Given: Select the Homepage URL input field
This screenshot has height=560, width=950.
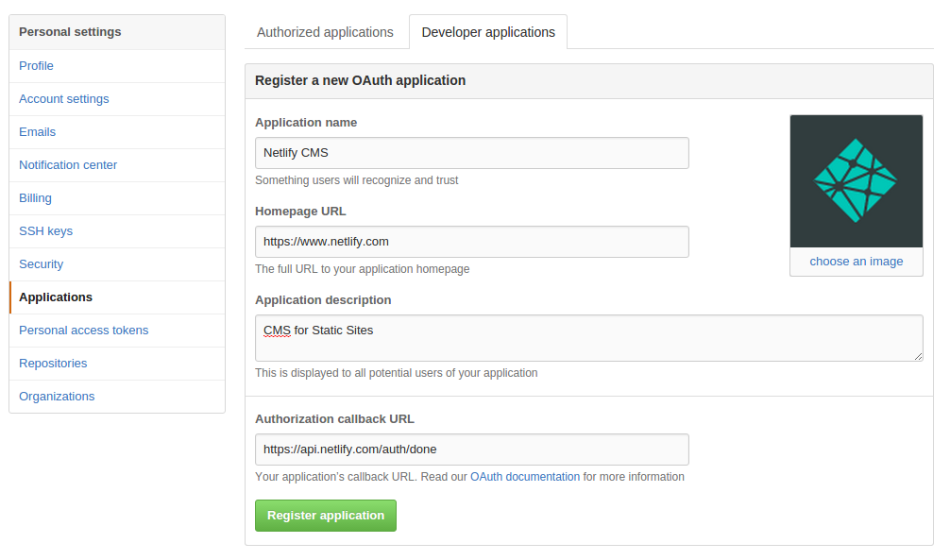Looking at the screenshot, I should point(471,241).
